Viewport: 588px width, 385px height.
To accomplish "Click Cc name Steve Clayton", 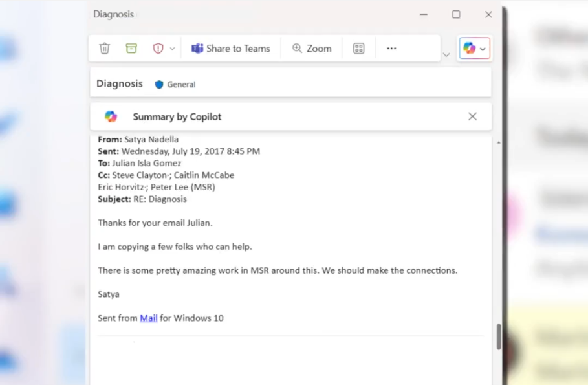I will pos(140,175).
